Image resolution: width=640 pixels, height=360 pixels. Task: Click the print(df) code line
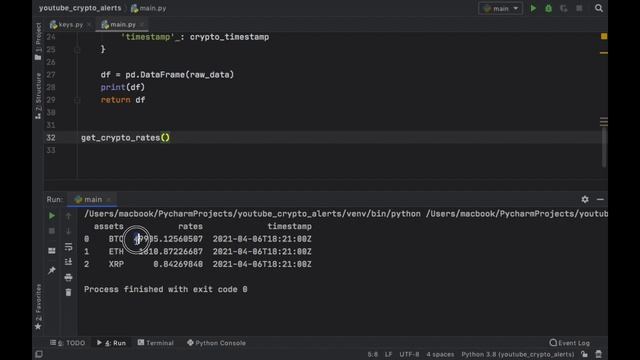tap(122, 87)
